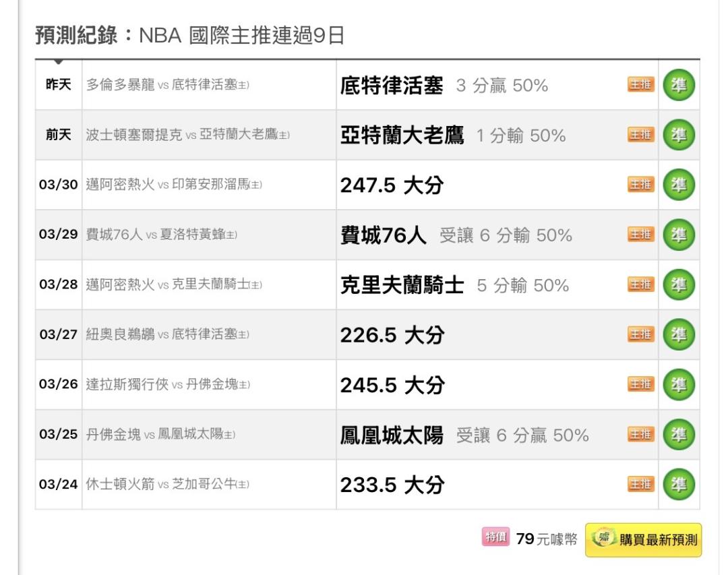This screenshot has width=728, height=575.
Task: Open 多倫多暴龍 vs 底特律活塞 matchup
Action: [x=168, y=86]
